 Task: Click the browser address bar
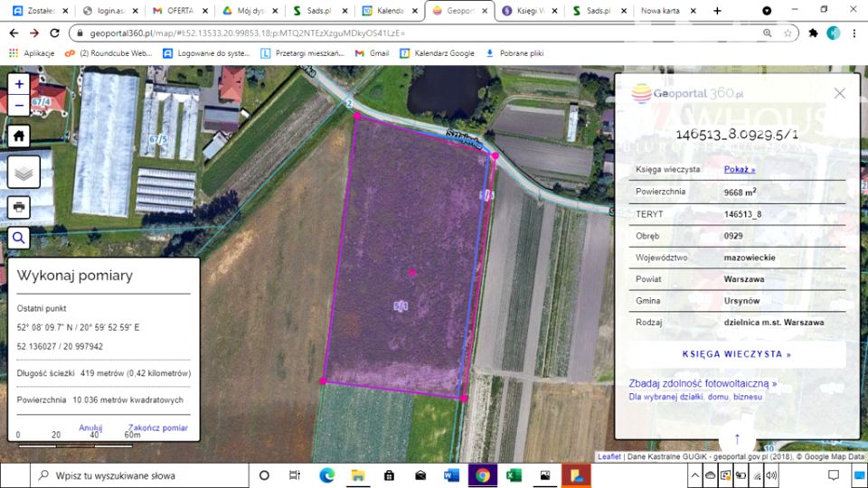[407, 33]
